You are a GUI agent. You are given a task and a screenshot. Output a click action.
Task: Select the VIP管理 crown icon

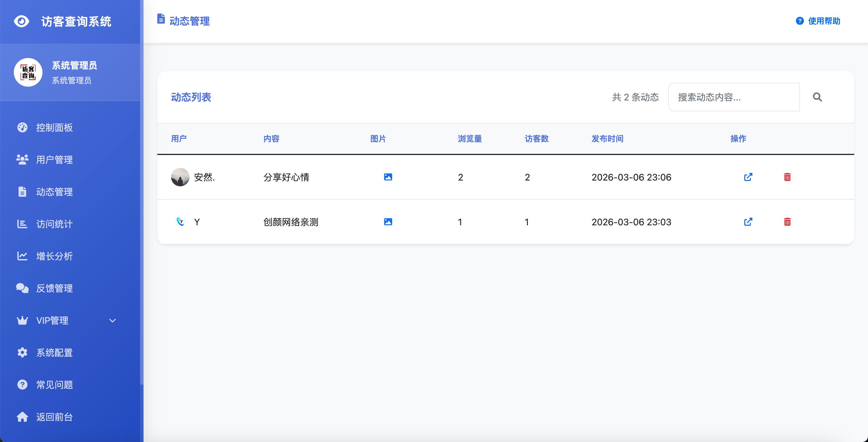(x=22, y=320)
